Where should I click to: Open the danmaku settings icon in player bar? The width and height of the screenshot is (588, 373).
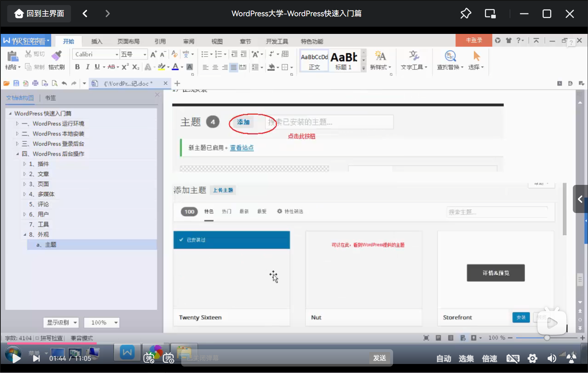(x=168, y=358)
